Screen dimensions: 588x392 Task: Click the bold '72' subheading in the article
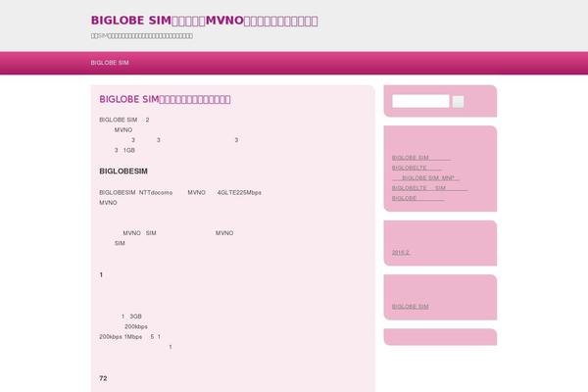pos(103,378)
